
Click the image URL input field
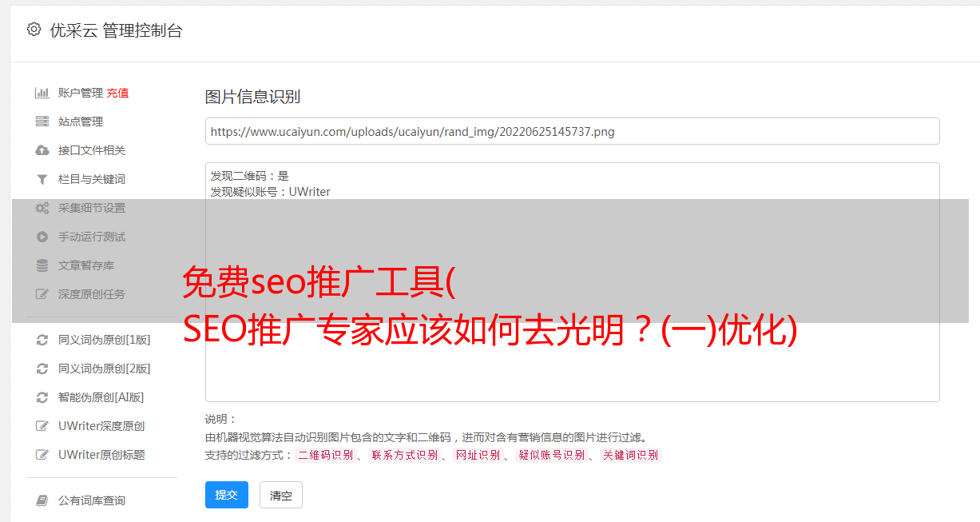[572, 131]
